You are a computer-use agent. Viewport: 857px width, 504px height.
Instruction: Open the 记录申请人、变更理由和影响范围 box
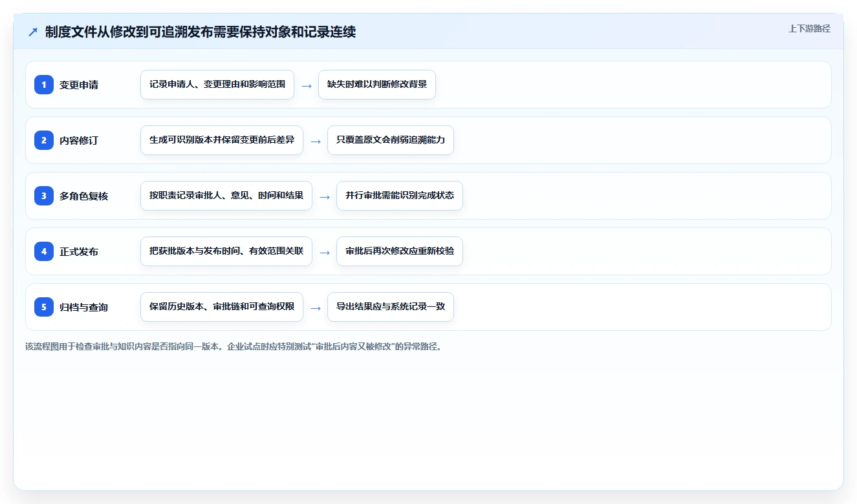point(217,85)
